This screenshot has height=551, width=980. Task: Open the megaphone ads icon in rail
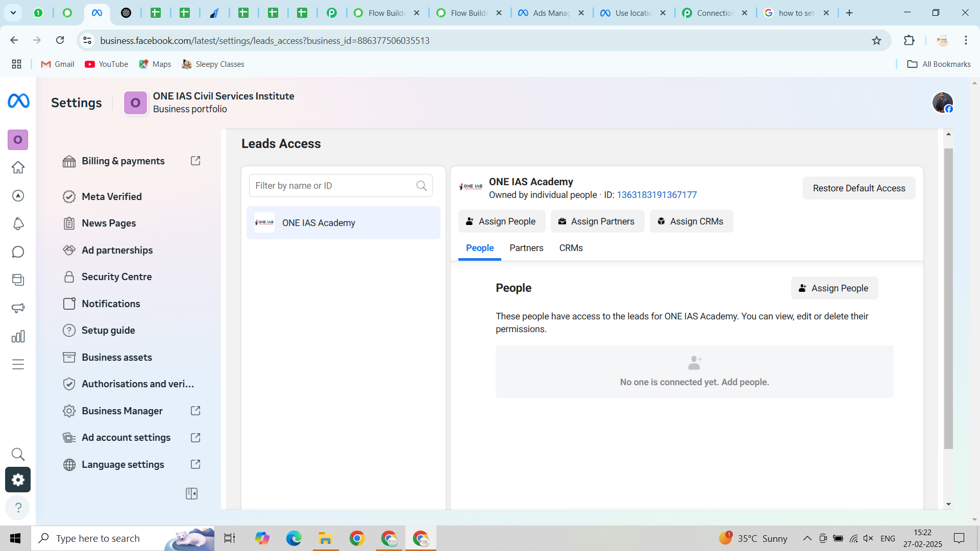pos(18,308)
